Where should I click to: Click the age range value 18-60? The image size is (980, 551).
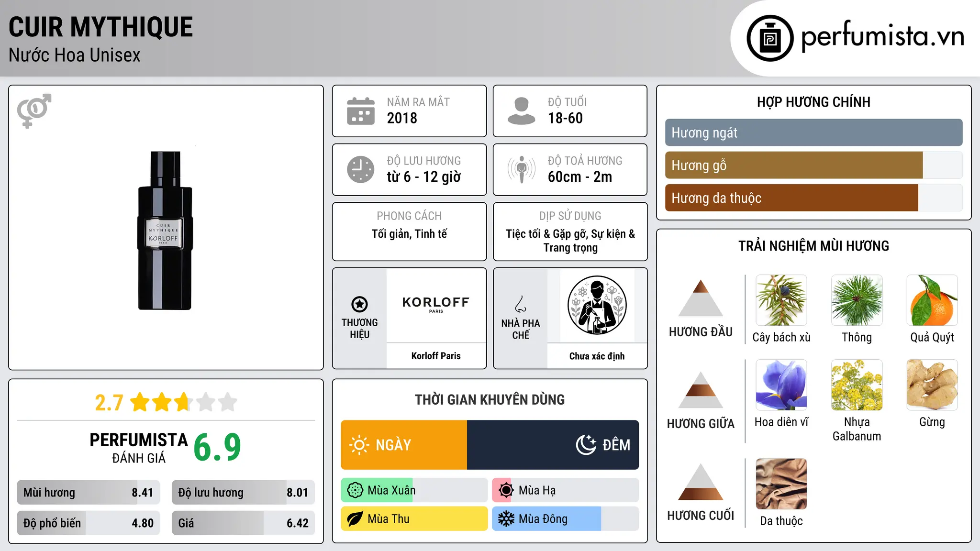(x=565, y=118)
